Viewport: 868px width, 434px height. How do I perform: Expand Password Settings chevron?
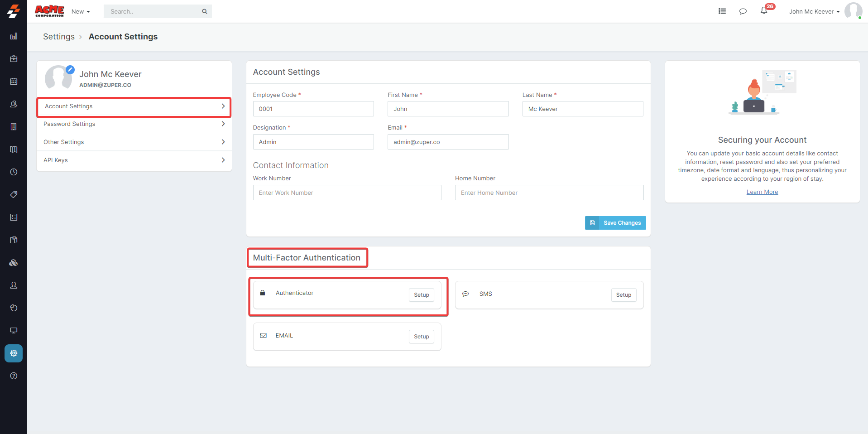pos(223,124)
